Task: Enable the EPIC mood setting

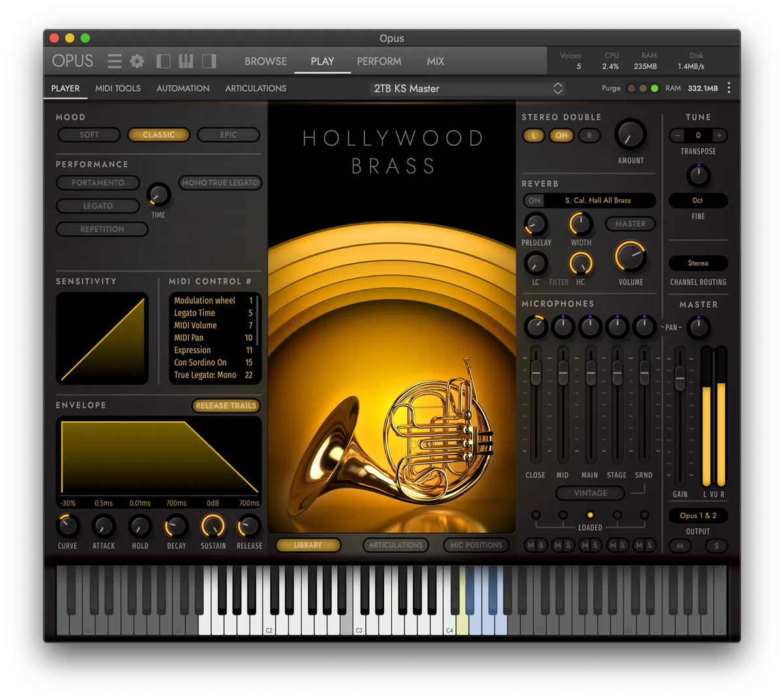Action: pos(228,135)
